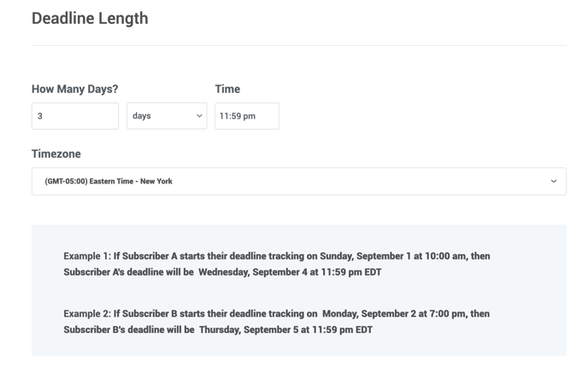Expand the Timezone selection dropdown
The width and height of the screenshot is (588, 373).
tap(298, 181)
